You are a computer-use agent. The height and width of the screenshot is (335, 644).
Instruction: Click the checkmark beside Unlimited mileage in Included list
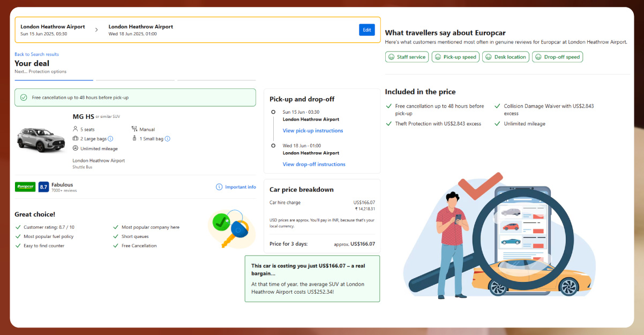point(498,124)
